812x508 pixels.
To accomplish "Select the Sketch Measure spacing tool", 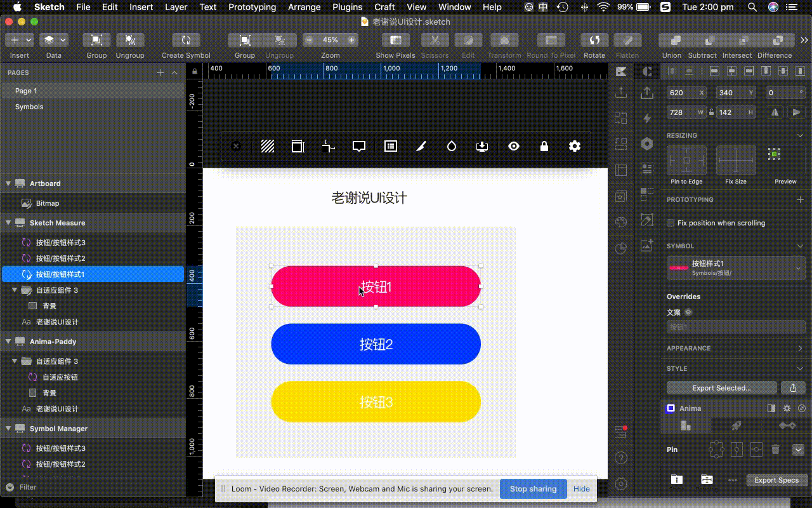I will click(x=328, y=146).
